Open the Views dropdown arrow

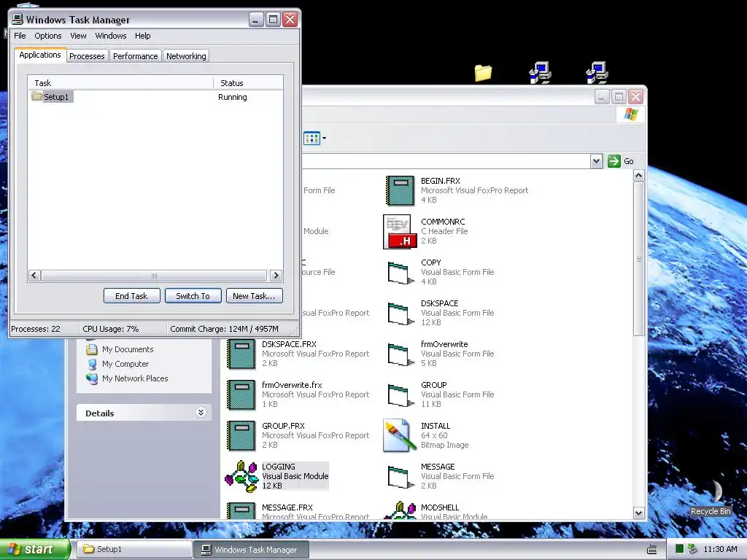(325, 139)
